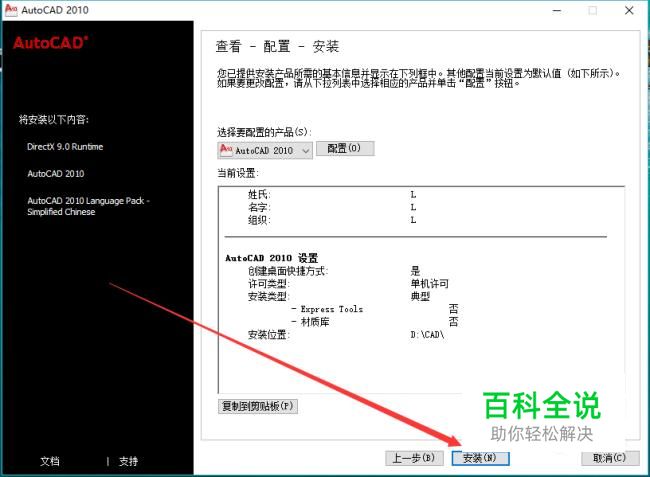650x477 pixels.
Task: Click the AutoCAD icon in title bar
Action: tap(11, 10)
